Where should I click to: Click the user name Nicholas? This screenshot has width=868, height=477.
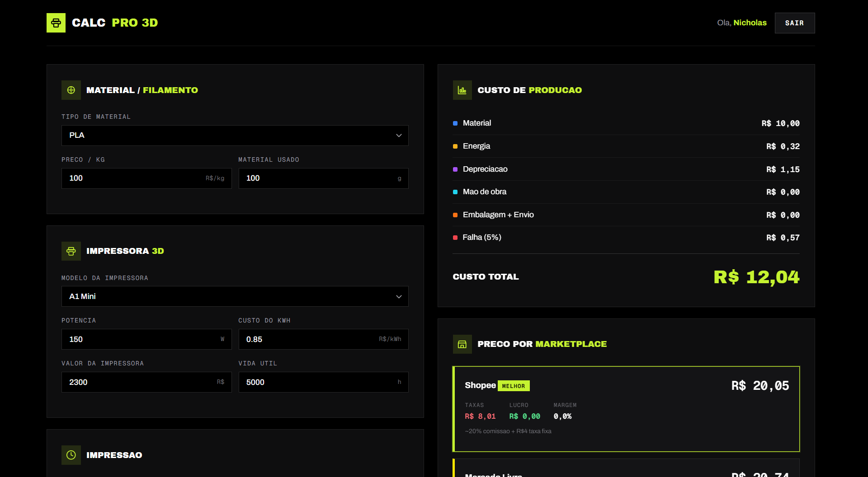point(750,23)
